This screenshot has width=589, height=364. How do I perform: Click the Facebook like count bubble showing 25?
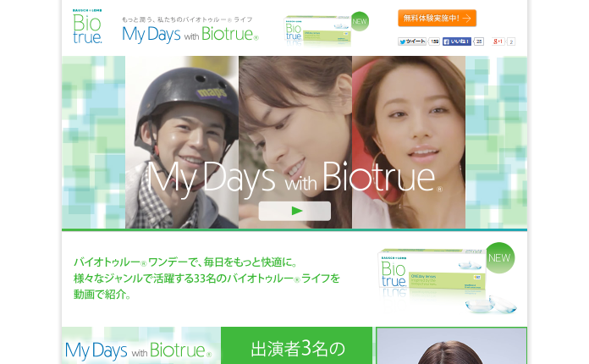(479, 41)
